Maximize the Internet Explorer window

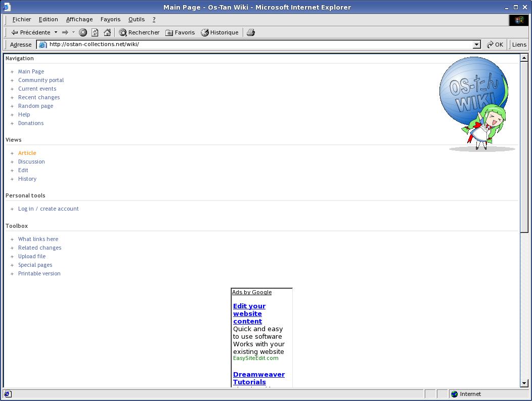(516, 7)
